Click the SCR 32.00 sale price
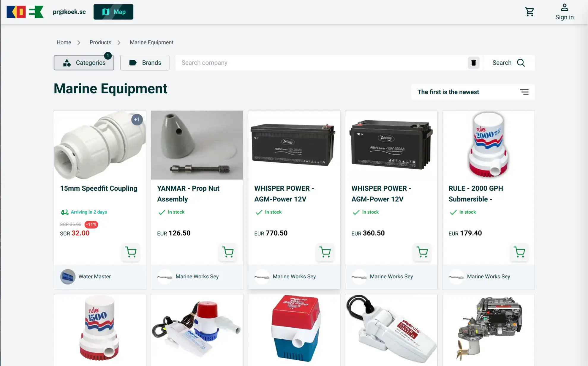The height and width of the screenshot is (366, 588). click(x=75, y=233)
